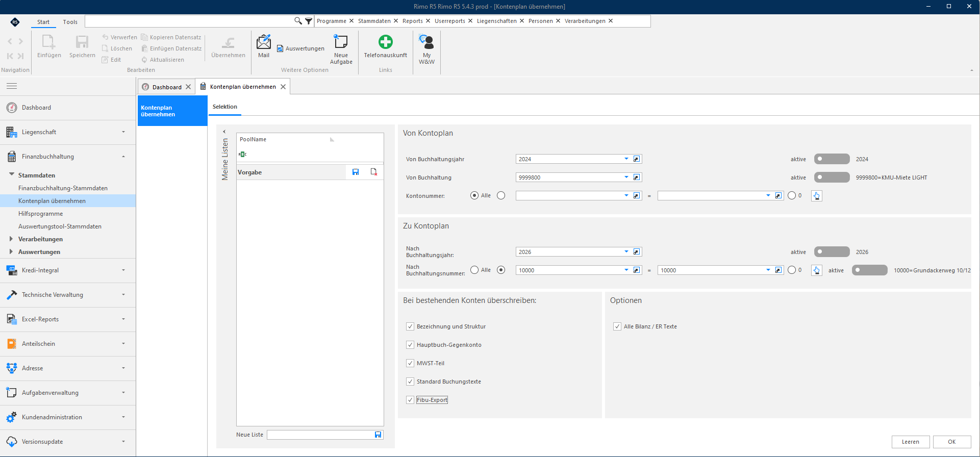
Task: Close the Kontenplan übernehmen tab
Action: [283, 87]
